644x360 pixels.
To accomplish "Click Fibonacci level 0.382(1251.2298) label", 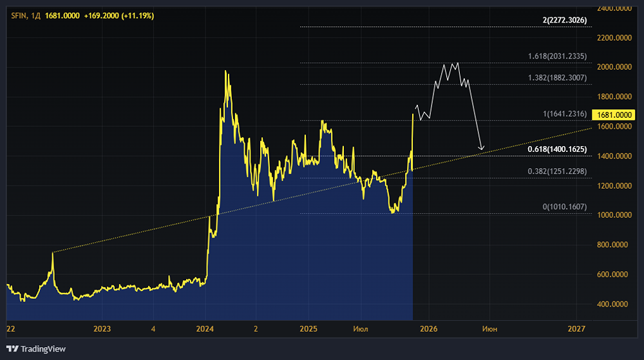I will (x=557, y=171).
